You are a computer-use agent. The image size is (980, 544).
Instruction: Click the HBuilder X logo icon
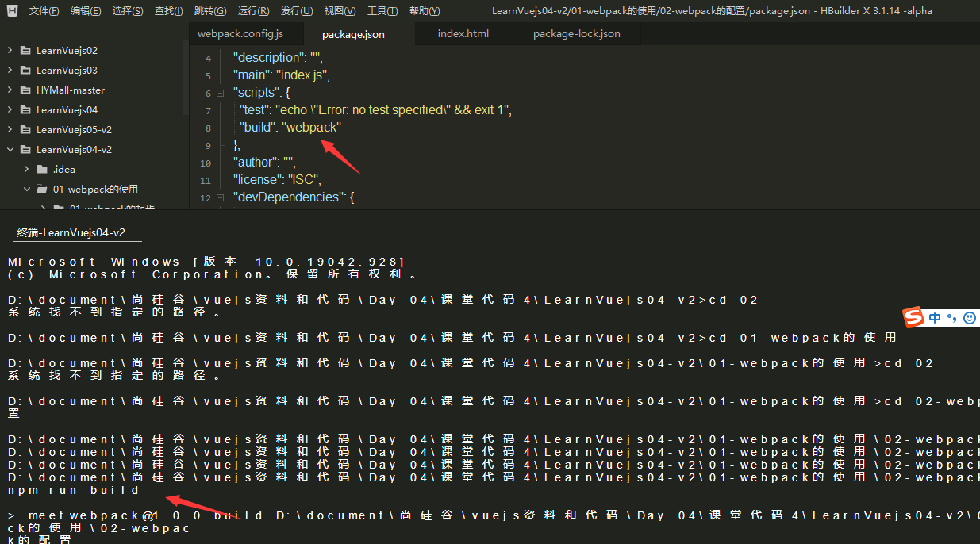12,11
